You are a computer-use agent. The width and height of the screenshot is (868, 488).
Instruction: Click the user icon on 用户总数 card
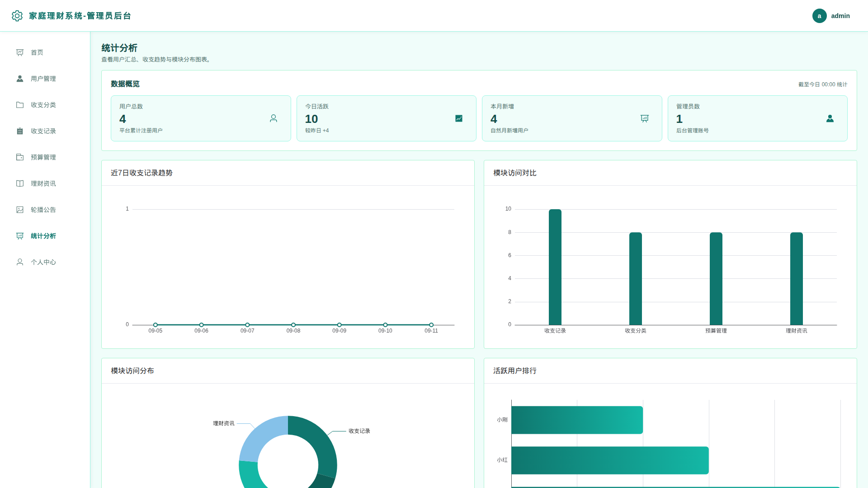(x=274, y=118)
